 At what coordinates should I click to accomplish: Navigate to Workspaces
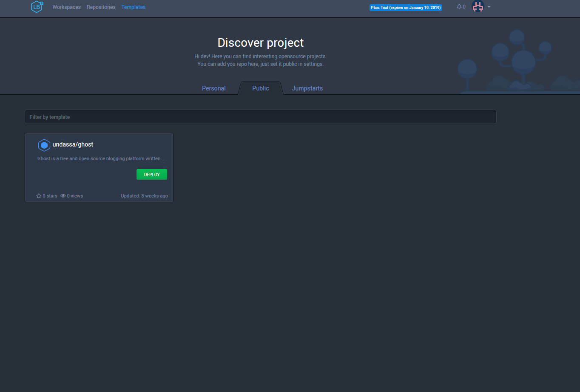[x=66, y=7]
